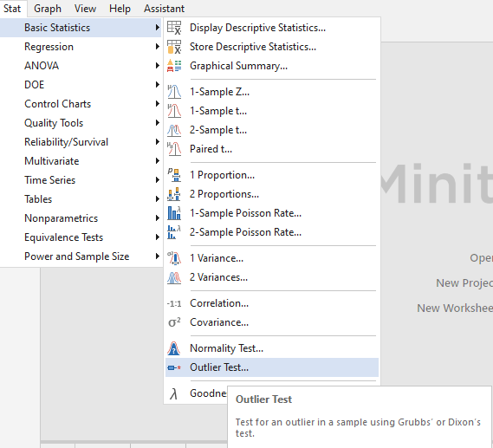Click the Covariance sigma squared icon
Screen dimensions: 493x448
point(174,322)
